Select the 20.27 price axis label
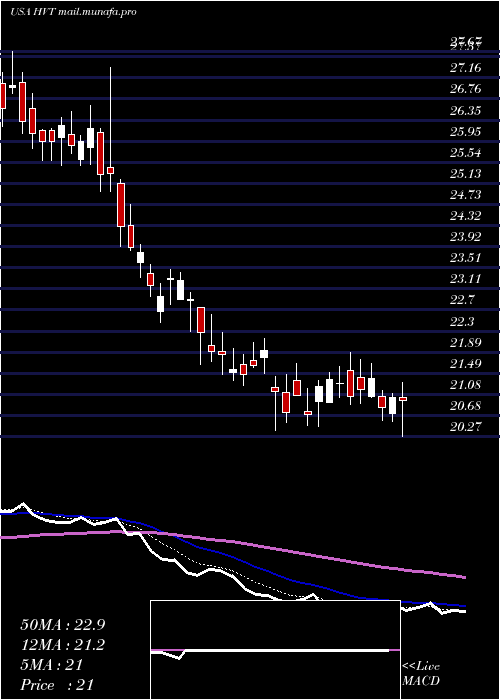The height and width of the screenshot is (700, 500). (466, 427)
